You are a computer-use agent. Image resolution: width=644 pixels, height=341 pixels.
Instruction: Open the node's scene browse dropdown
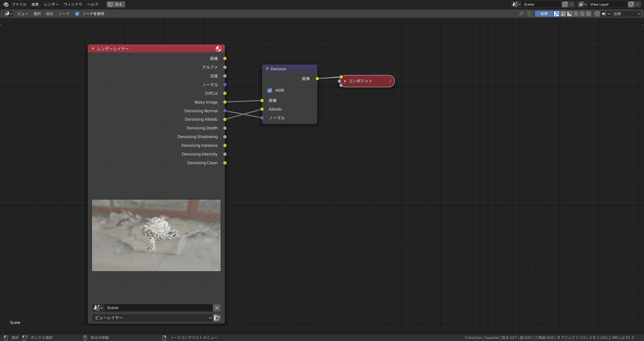point(98,308)
